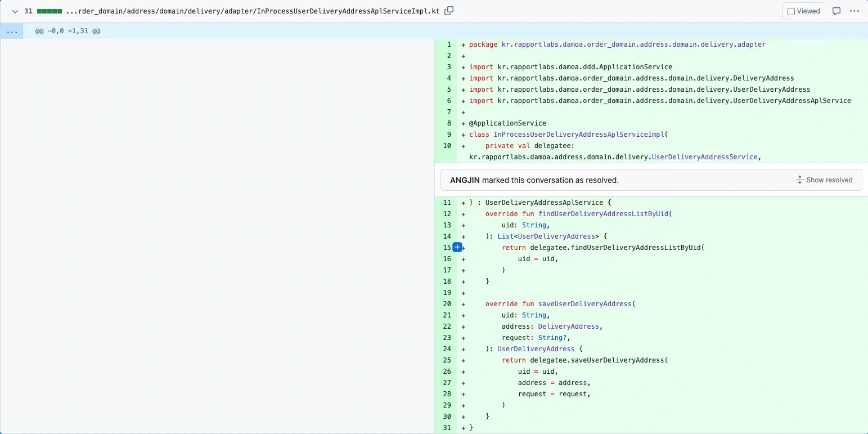Image resolution: width=868 pixels, height=434 pixels.
Task: Click the ANGJIN username
Action: tap(465, 180)
